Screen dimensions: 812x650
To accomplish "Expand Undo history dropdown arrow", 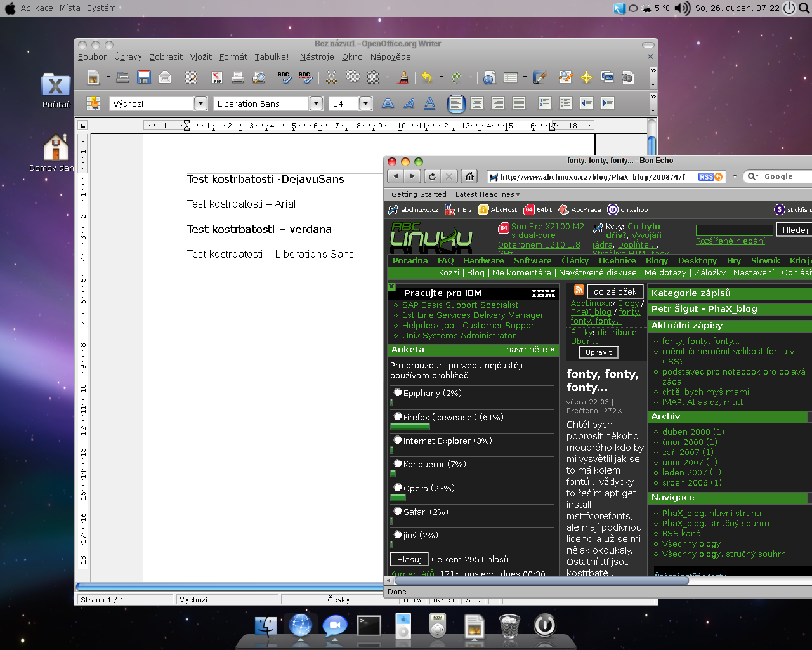I will tap(442, 78).
